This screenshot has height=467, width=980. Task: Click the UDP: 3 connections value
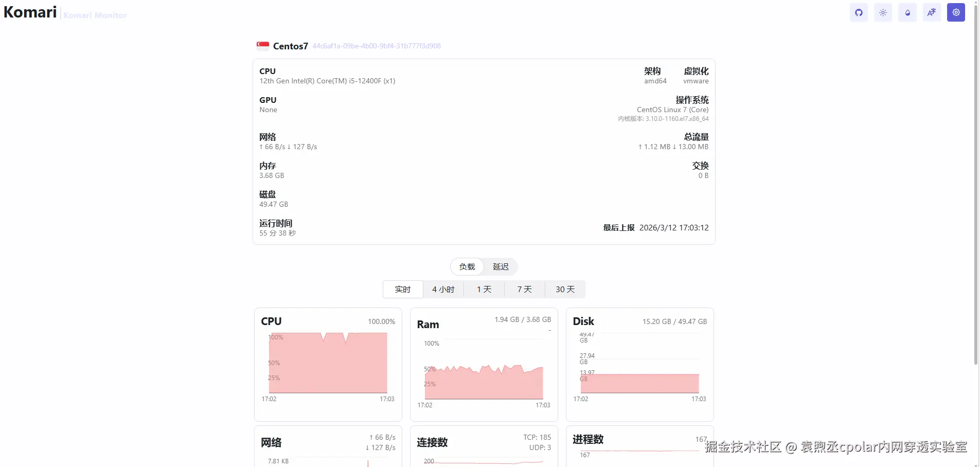pos(540,447)
